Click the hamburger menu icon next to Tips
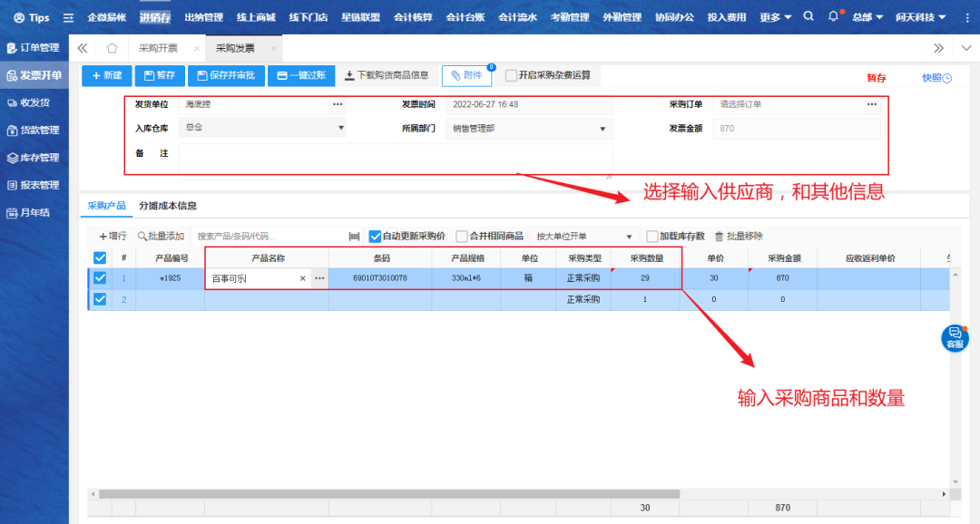This screenshot has height=524, width=980. [x=68, y=18]
